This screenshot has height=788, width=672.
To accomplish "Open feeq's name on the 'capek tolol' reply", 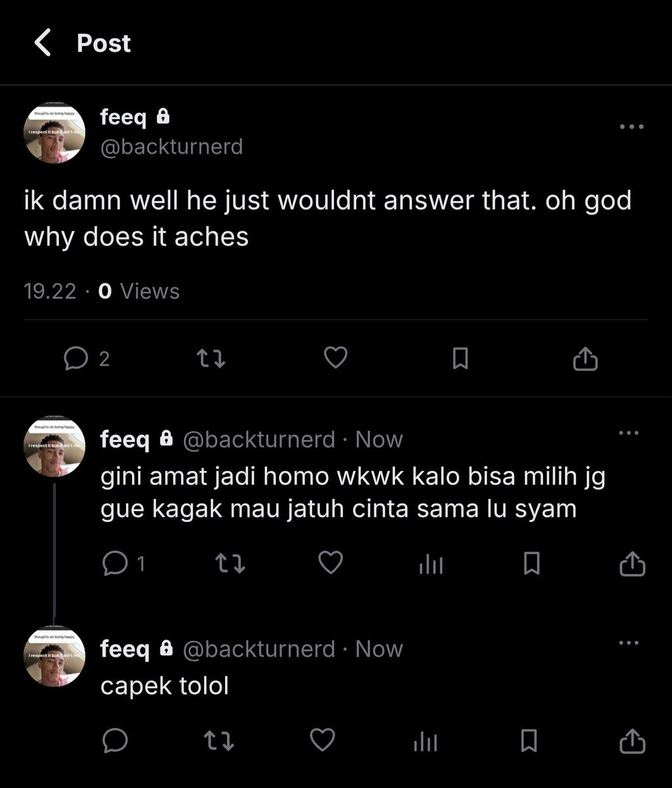I will coord(125,649).
